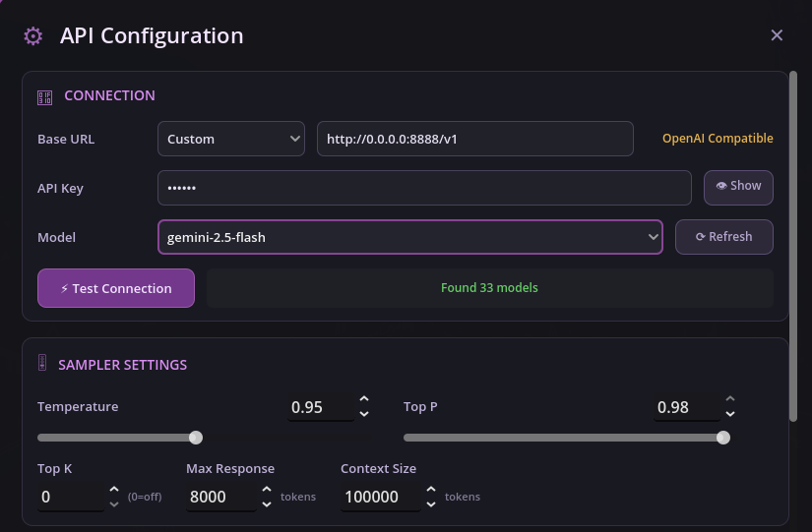Increase Temperature with the up arrow
This screenshot has height=532, width=812.
coord(364,399)
